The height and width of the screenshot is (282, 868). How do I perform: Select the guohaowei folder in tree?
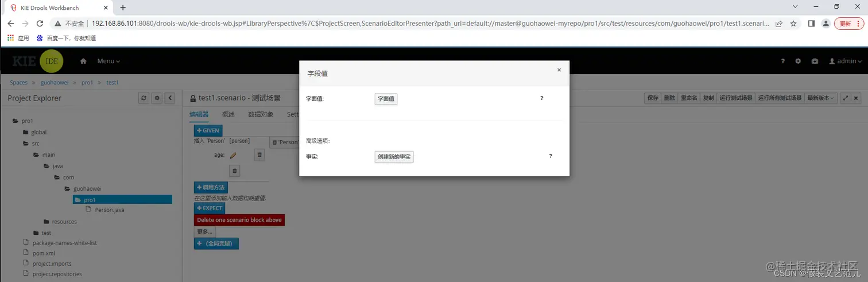(x=83, y=188)
